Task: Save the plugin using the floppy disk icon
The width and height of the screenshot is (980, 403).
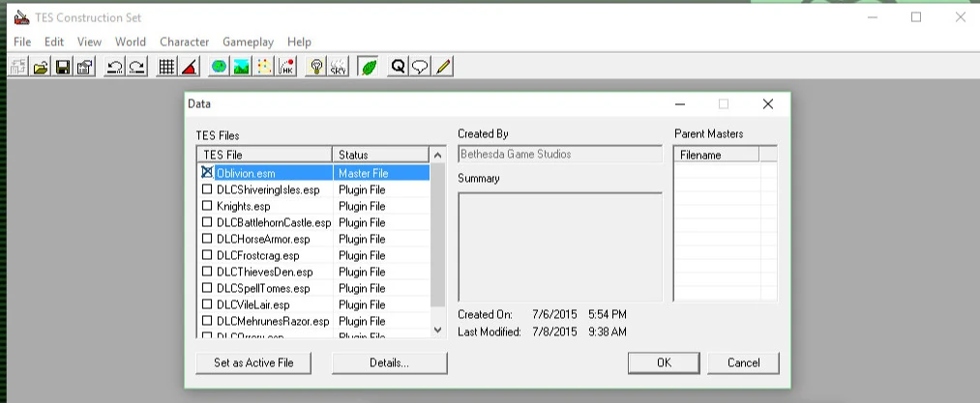Action: (x=63, y=67)
